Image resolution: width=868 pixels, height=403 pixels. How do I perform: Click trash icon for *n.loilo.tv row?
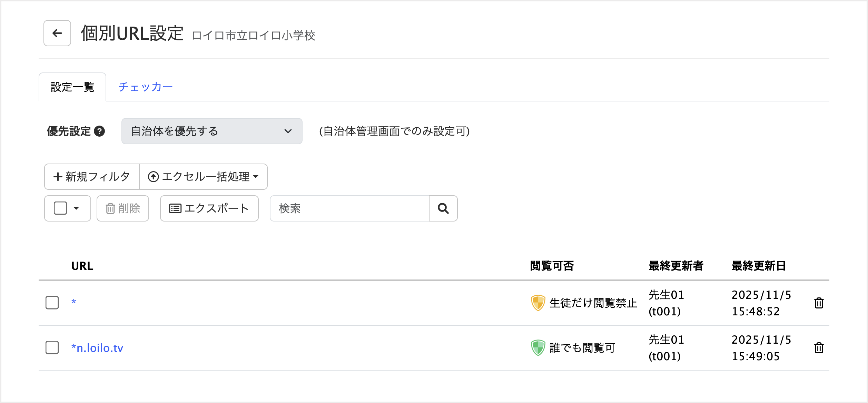(x=819, y=348)
